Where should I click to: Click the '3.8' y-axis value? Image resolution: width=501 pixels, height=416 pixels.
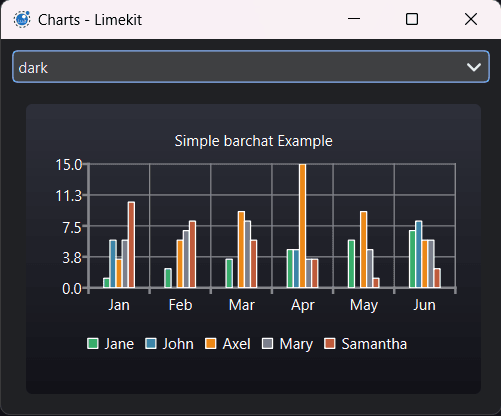click(72, 258)
